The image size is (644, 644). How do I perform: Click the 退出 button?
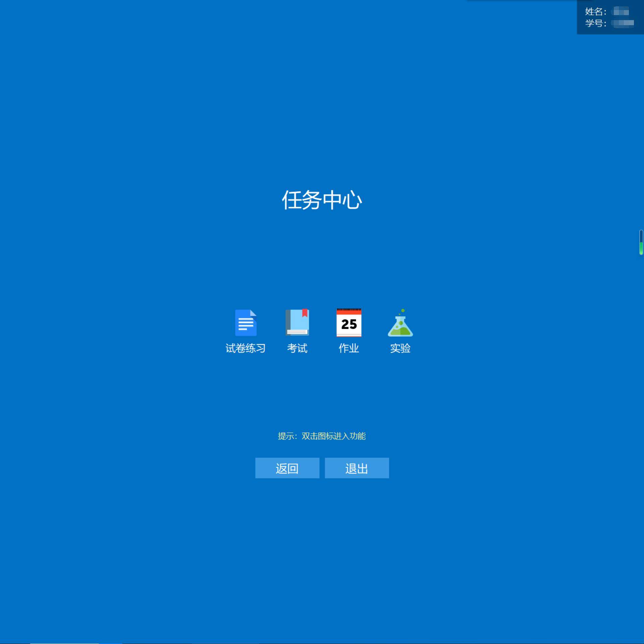pos(357,468)
